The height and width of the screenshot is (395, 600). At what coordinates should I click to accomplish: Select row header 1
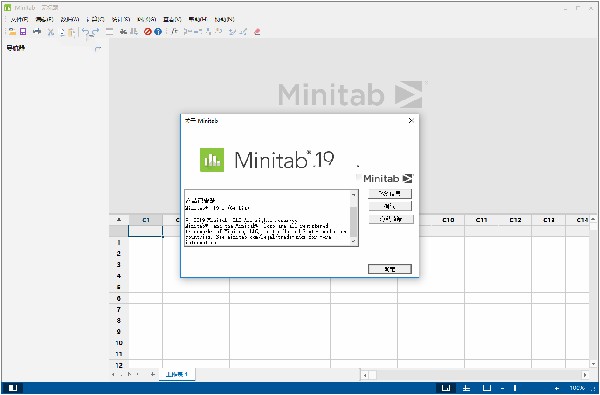(119, 242)
